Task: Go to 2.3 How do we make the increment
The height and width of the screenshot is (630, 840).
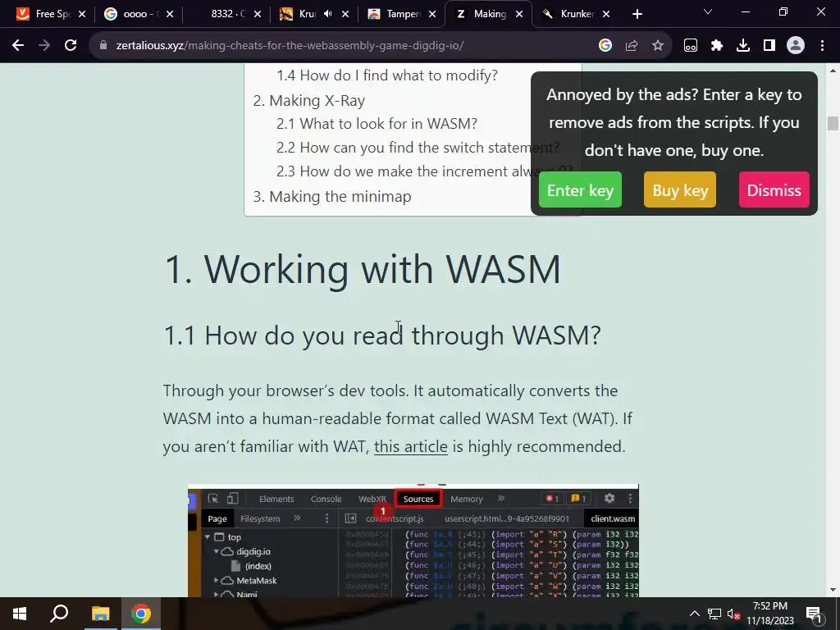Action: pyautogui.click(x=424, y=171)
